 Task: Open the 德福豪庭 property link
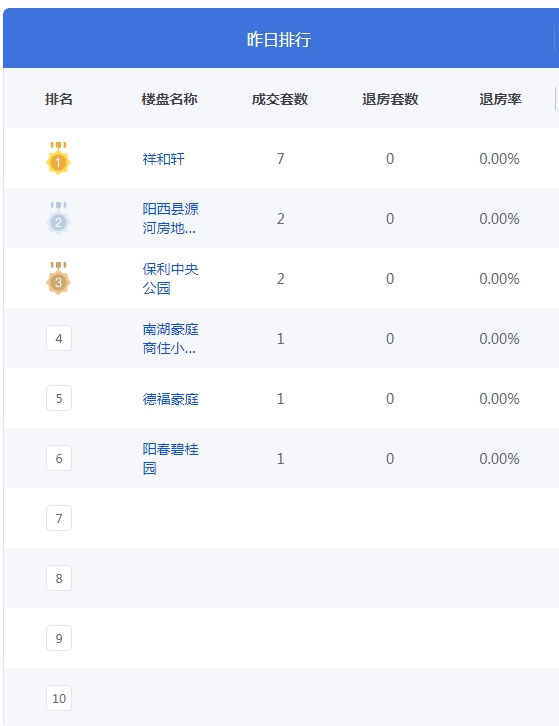click(170, 399)
